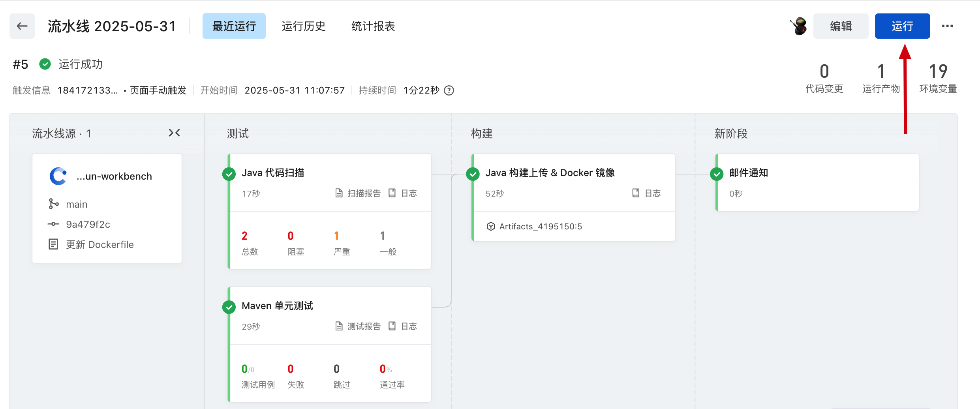Open the Java scan report

[358, 193]
